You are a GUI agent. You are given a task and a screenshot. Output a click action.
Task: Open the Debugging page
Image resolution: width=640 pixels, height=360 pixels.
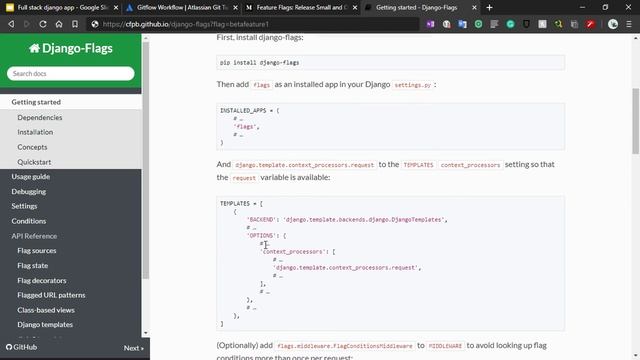point(29,191)
